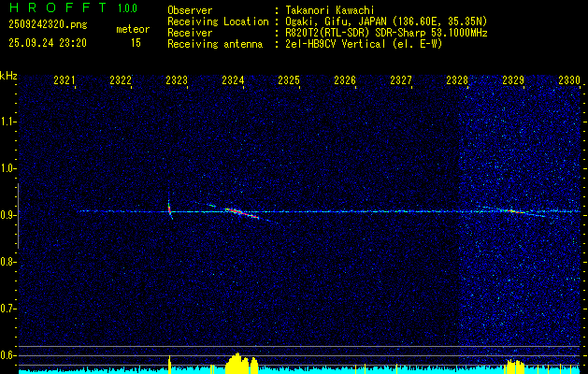Image resolution: width=588 pixels, height=374 pixels.
Task: Click the 2329 time marker
Action: [x=512, y=80]
